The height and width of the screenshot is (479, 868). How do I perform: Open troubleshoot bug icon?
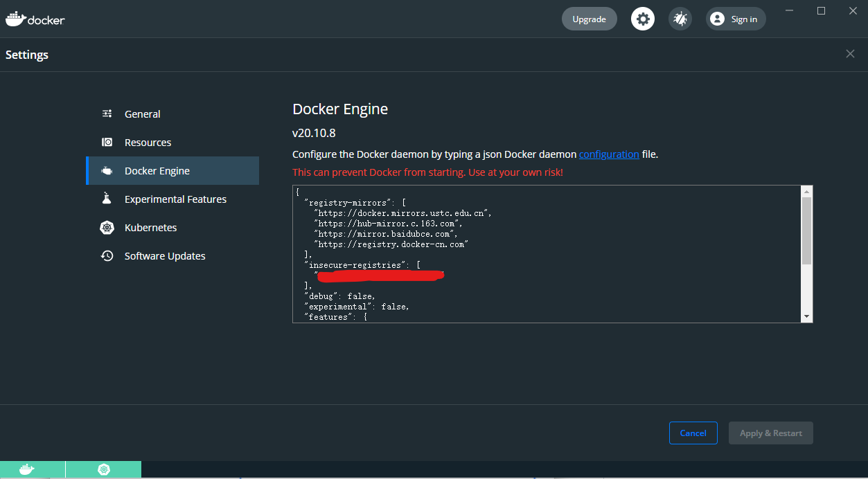point(680,19)
